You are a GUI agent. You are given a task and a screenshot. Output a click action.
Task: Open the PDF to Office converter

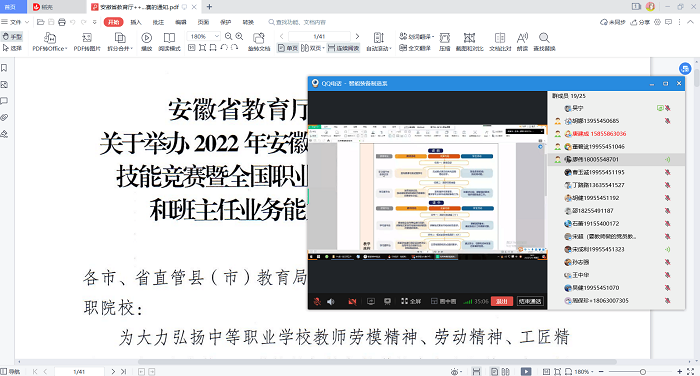click(x=50, y=42)
